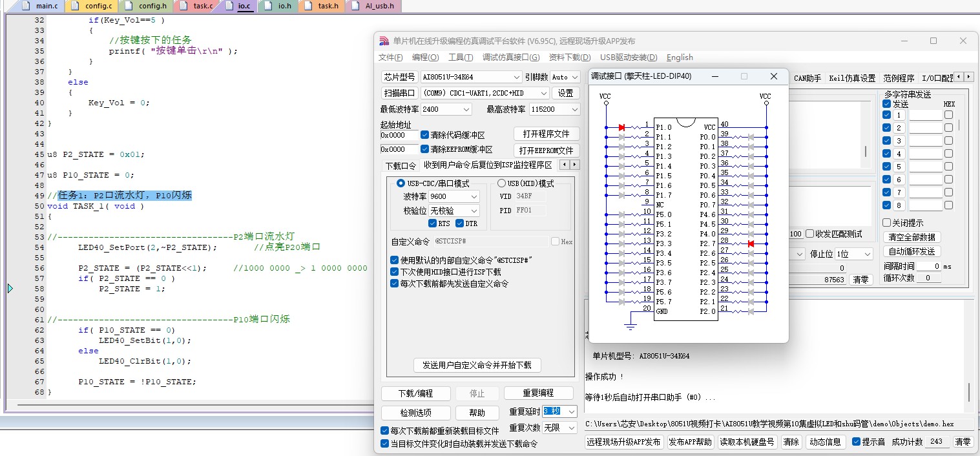
Task: Open the 校验位 无校验 dropdown
Action: (x=454, y=211)
